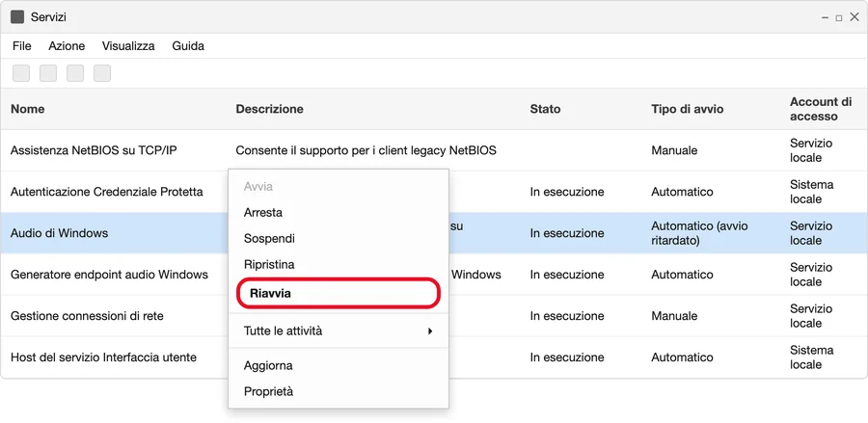
Task: Click Servizio locale account of Generatore endpoint audio
Action: [811, 275]
